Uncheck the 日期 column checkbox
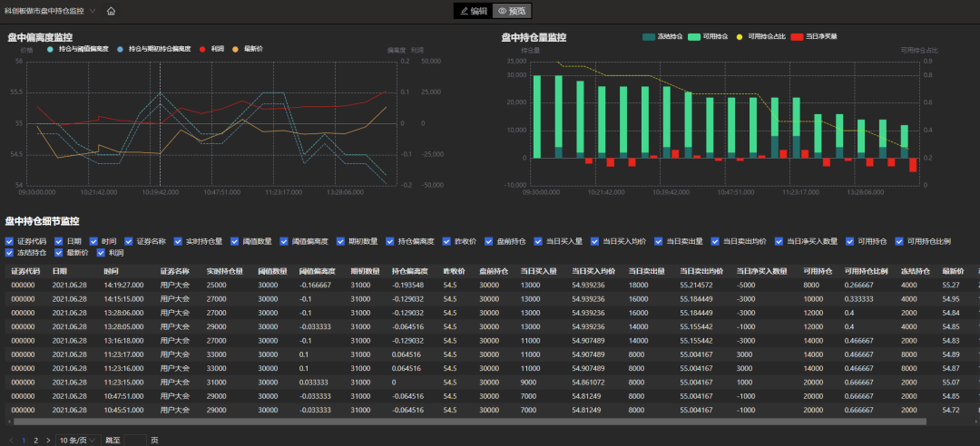Screen dimensions: 980x446 click(x=58, y=241)
